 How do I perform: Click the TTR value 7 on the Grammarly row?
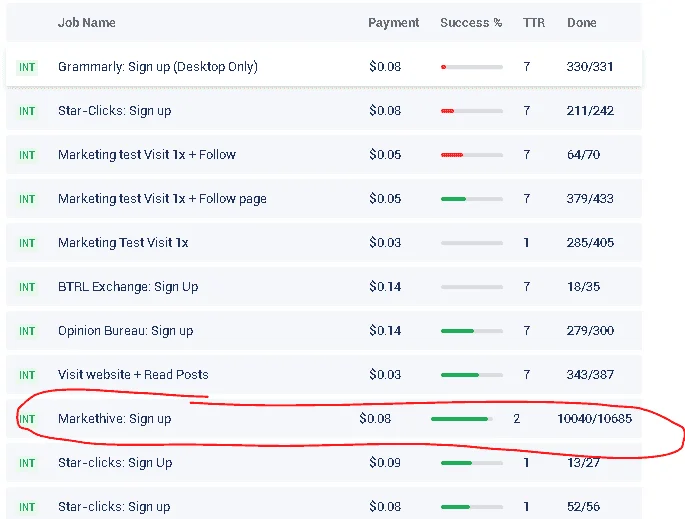point(527,67)
